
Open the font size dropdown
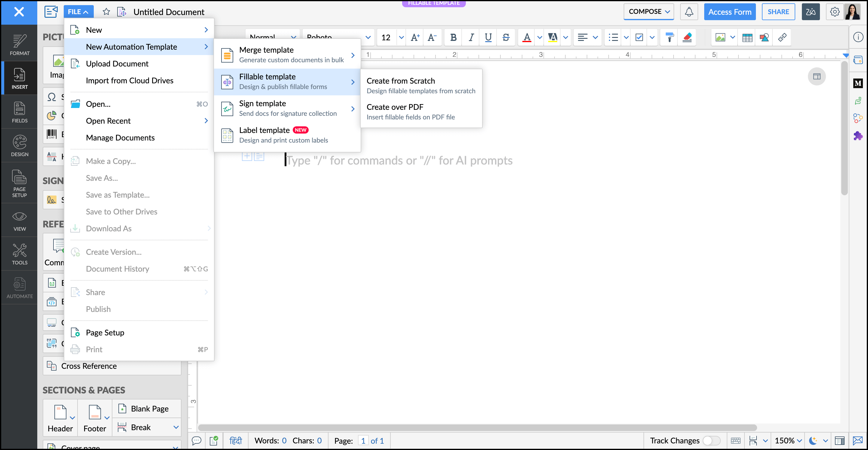[401, 37]
